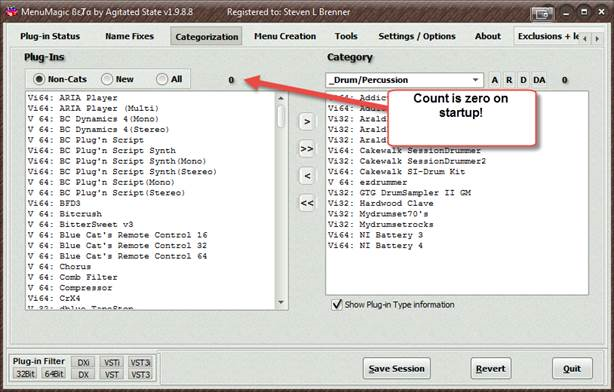Toggle the VST plug-in filter

[x=112, y=375]
